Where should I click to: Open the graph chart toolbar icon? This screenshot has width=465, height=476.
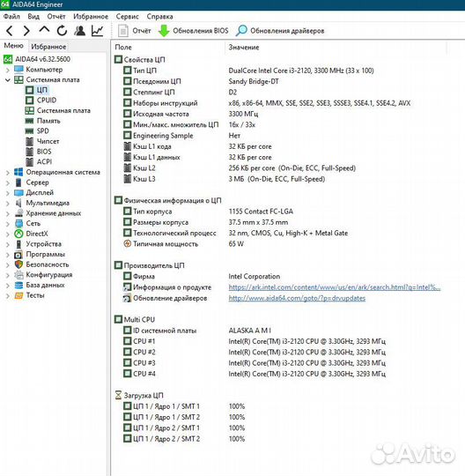point(98,31)
